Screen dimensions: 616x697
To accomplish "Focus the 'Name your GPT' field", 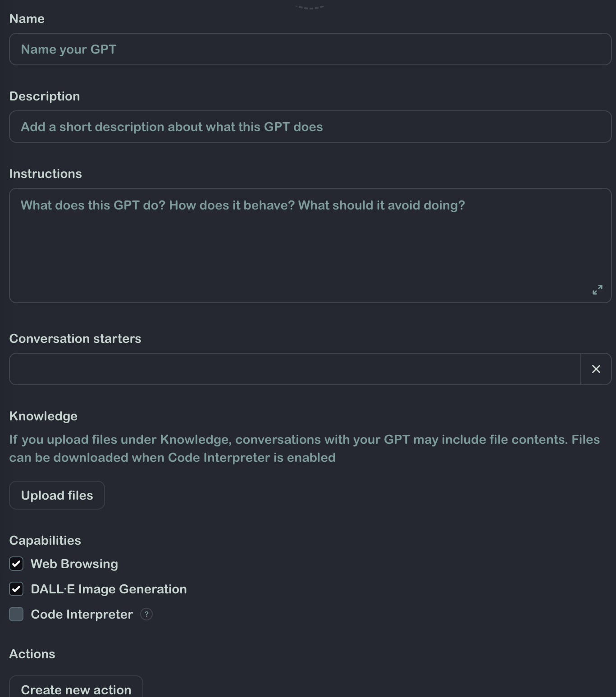I will [x=310, y=49].
